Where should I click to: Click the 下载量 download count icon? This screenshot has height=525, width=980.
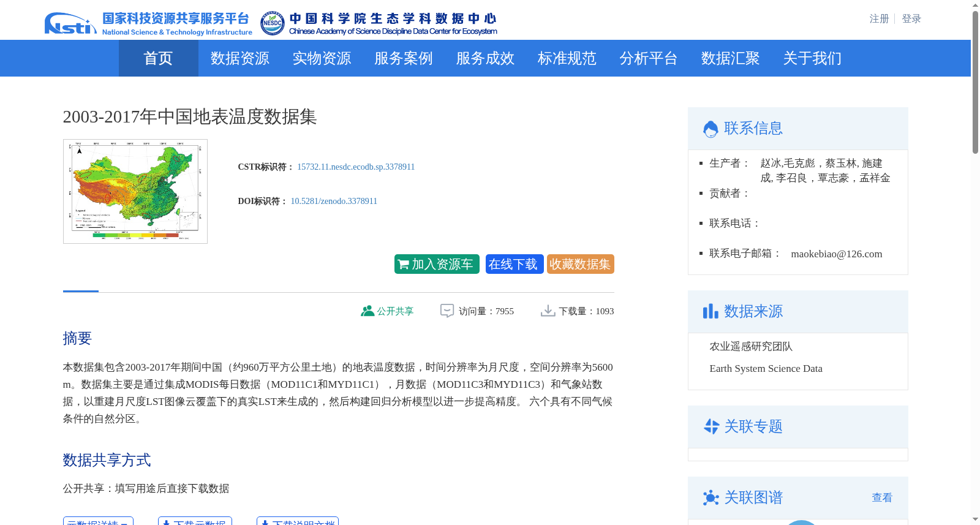(x=548, y=311)
